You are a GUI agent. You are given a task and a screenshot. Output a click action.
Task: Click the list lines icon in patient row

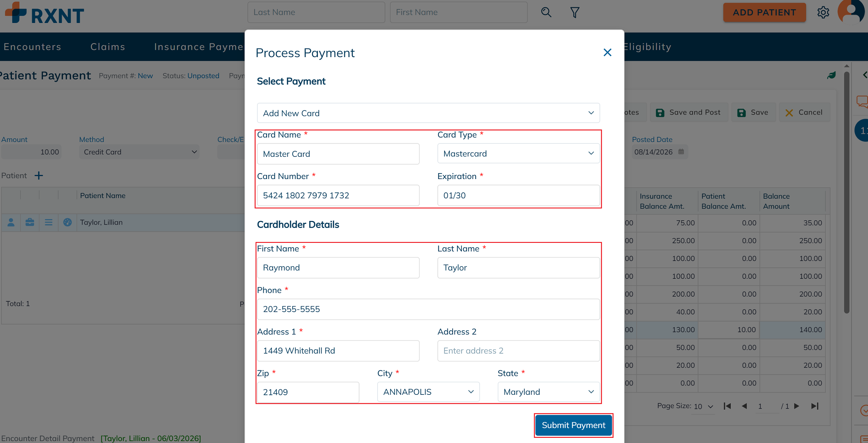pyautogui.click(x=48, y=222)
